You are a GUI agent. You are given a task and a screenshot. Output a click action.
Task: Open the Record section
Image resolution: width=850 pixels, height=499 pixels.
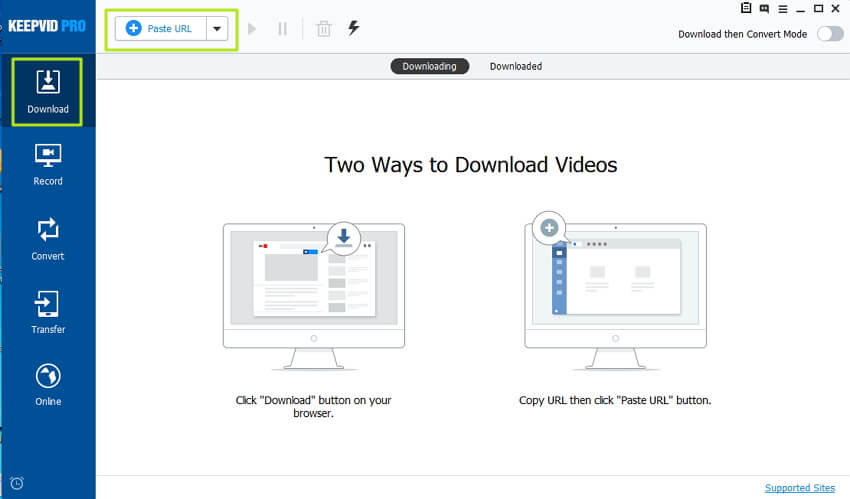48,165
